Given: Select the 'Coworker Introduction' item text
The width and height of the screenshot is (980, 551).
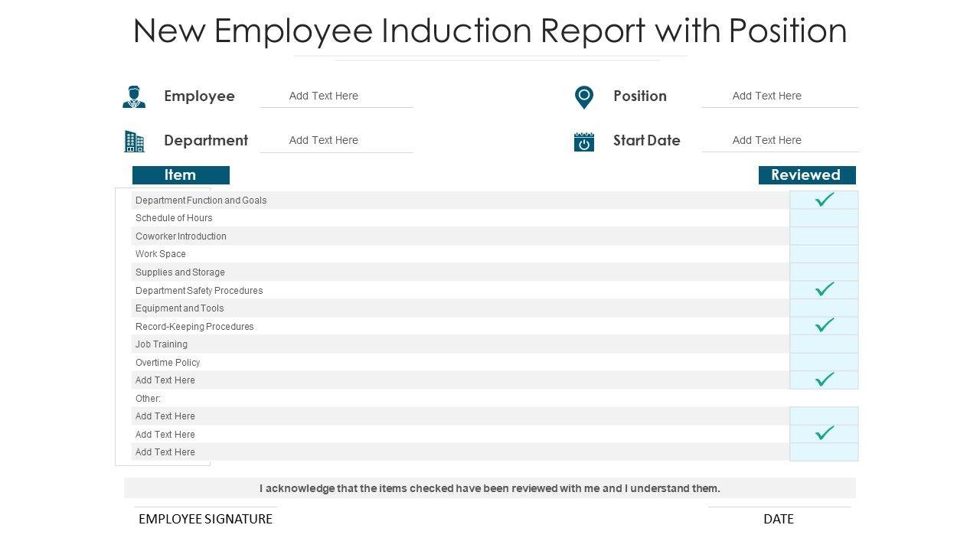Looking at the screenshot, I should (181, 236).
